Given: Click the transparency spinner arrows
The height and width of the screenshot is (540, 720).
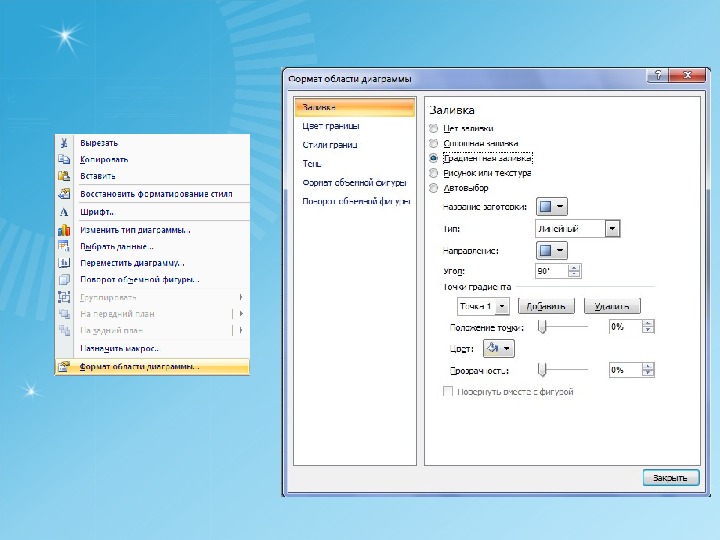Looking at the screenshot, I should click(x=648, y=370).
